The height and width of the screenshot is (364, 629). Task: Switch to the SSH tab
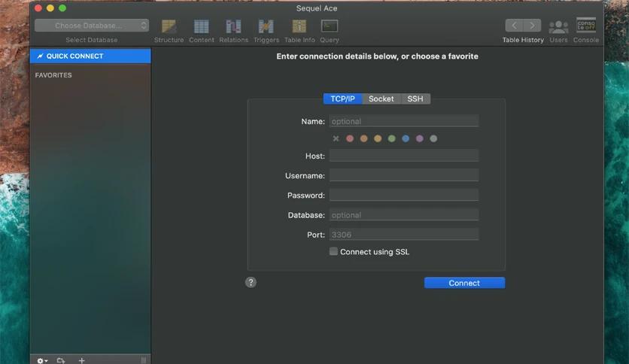[415, 99]
